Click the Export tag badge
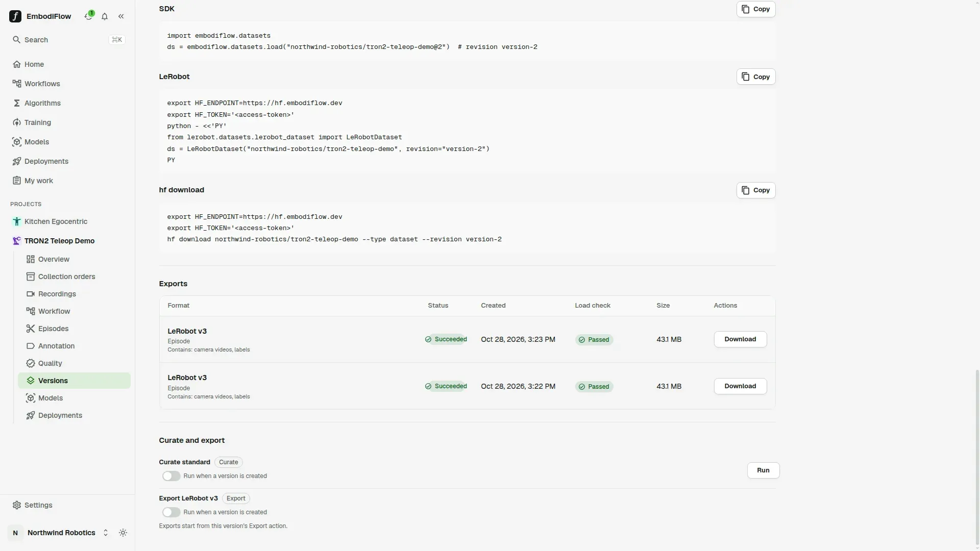The width and height of the screenshot is (980, 551). [x=236, y=498]
